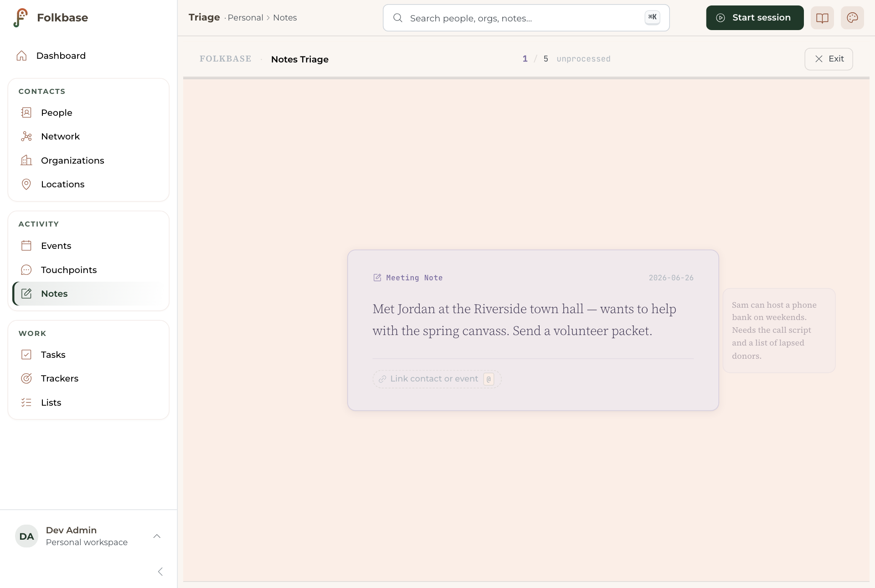This screenshot has height=588, width=875.
Task: Click Personal in the breadcrumb
Action: pos(245,18)
